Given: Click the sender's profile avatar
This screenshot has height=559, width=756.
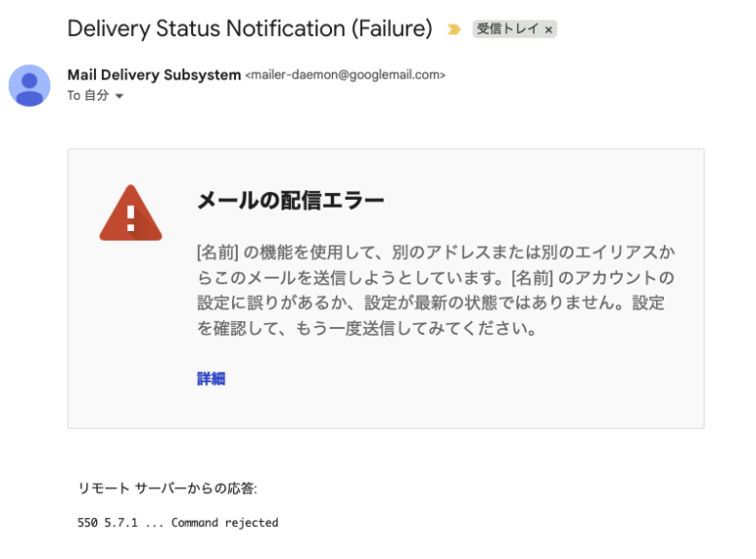Looking at the screenshot, I should point(30,85).
